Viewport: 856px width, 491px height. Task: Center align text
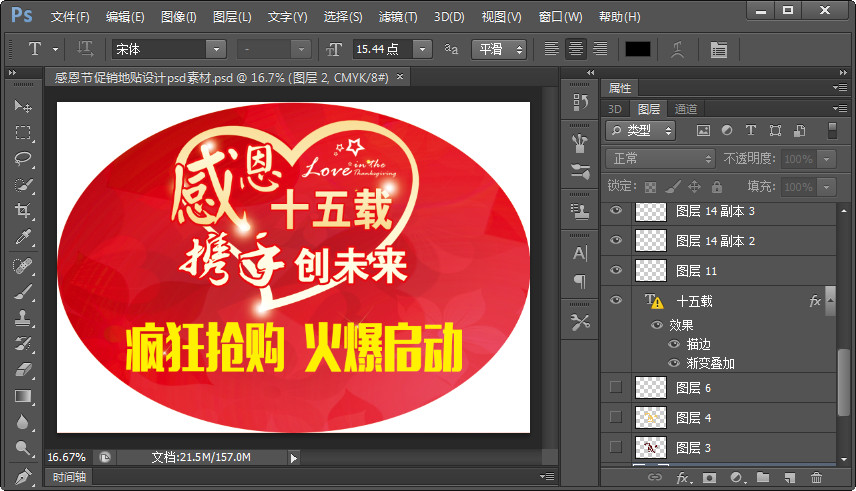click(575, 49)
